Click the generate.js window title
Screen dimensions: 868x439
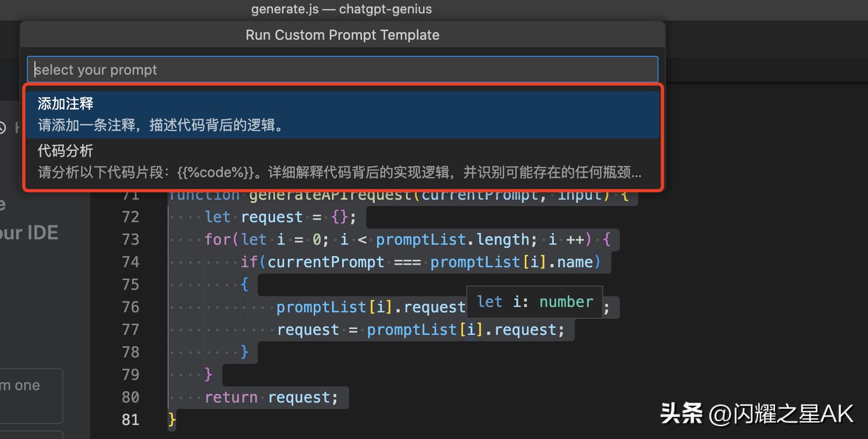pos(341,9)
